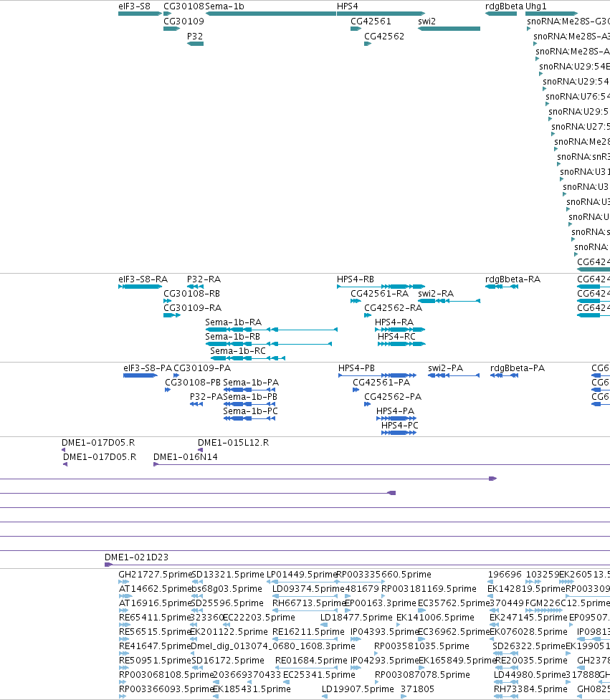Click the LD19907.5prime EST label
610x700 pixels.
tap(358, 689)
